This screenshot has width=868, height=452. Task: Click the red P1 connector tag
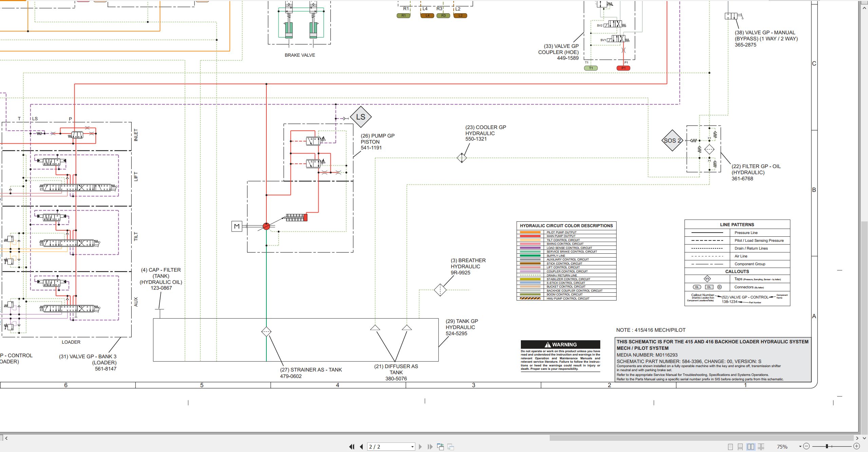[x=623, y=68]
